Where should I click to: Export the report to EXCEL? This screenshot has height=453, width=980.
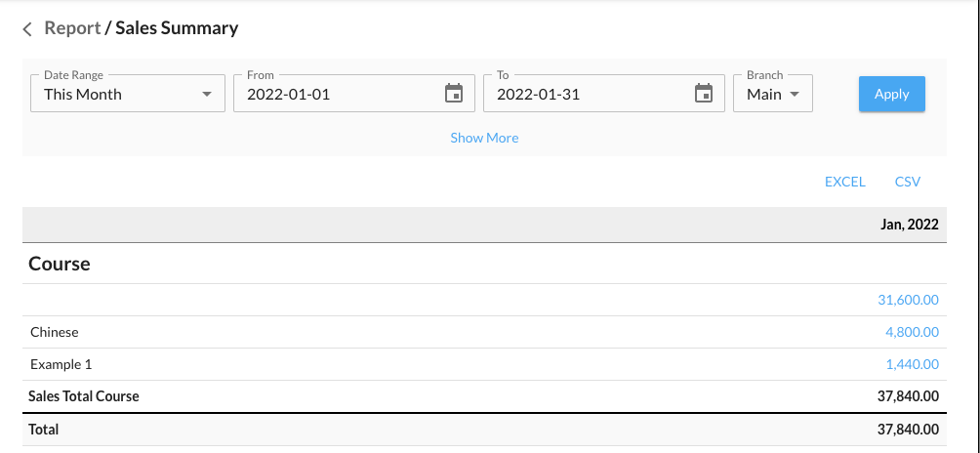pos(844,182)
